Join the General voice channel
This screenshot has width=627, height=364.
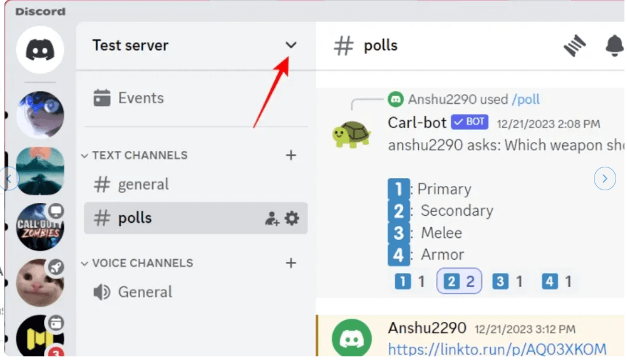pos(144,292)
